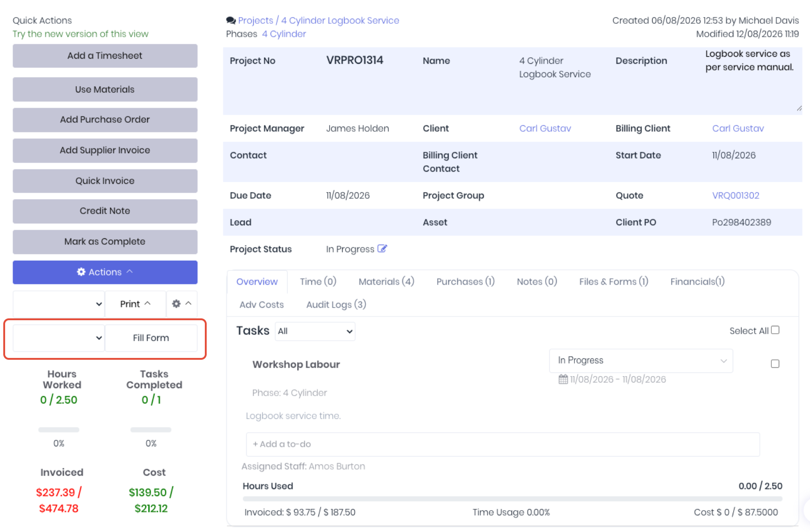Click the Workshop Labour task title

pyautogui.click(x=296, y=364)
